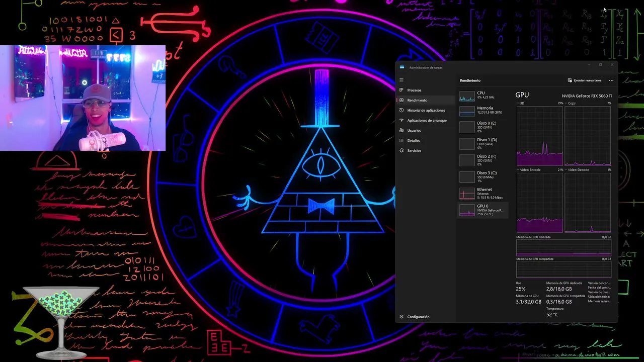Viewport: 644px width, 362px height.
Task: Click the Temperatura label
Action: point(554,308)
